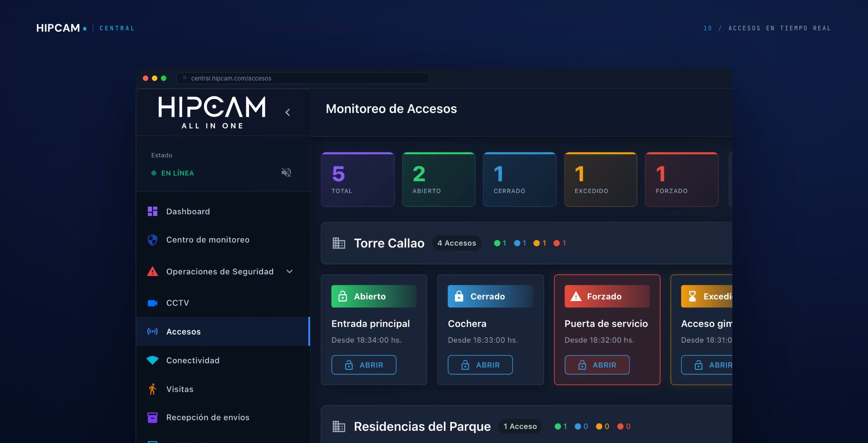Click the Entrada principal name
Screen dimensions: 868x443
coord(371,324)
